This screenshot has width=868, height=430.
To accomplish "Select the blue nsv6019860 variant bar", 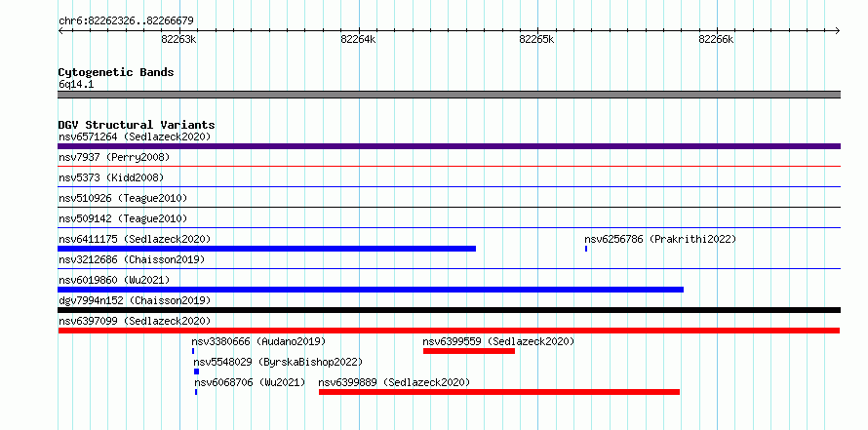I will (371, 290).
